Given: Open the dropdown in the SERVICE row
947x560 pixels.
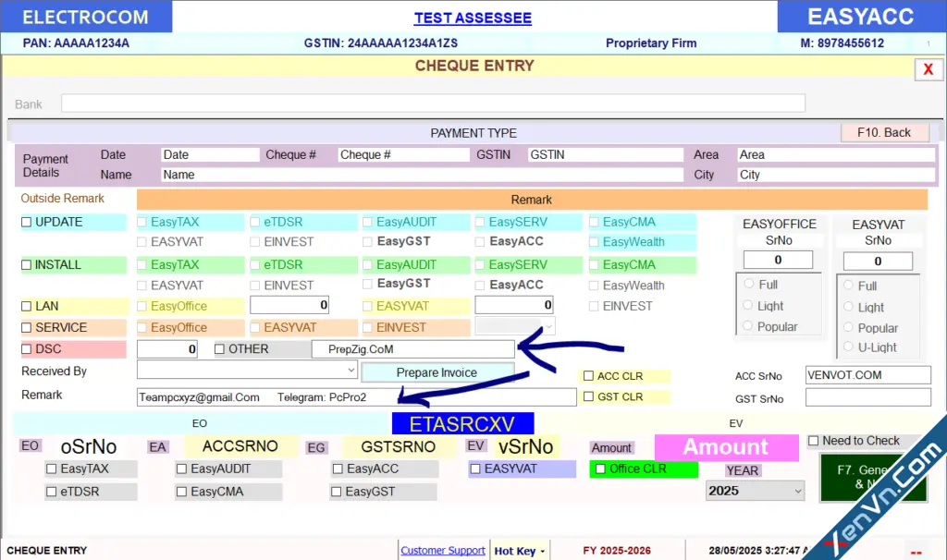Looking at the screenshot, I should click(x=514, y=326).
